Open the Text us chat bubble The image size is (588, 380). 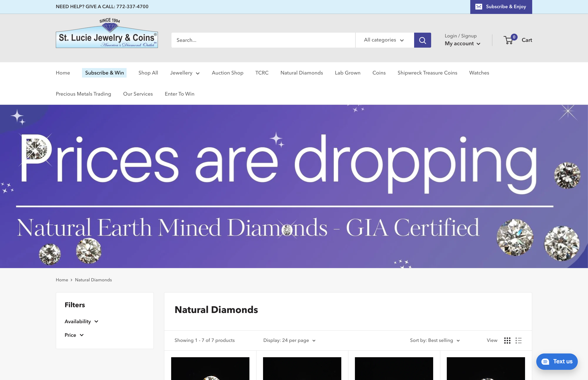[x=557, y=361]
